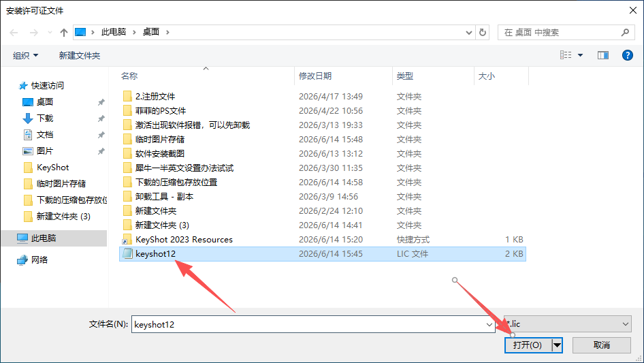
Task: Open 临时图片存储 in sidebar
Action: coord(61,184)
